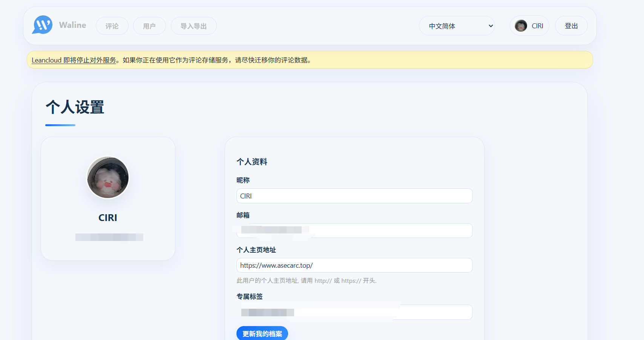The width and height of the screenshot is (644, 340).
Task: Click the 个人主页地址 field label
Action: pos(256,250)
